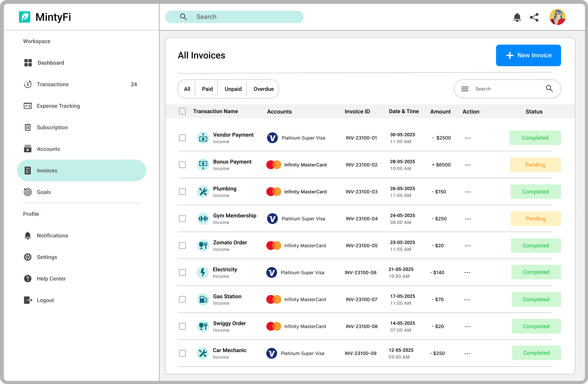588x384 pixels.
Task: Switch to the Overdue filter tab
Action: pos(263,89)
